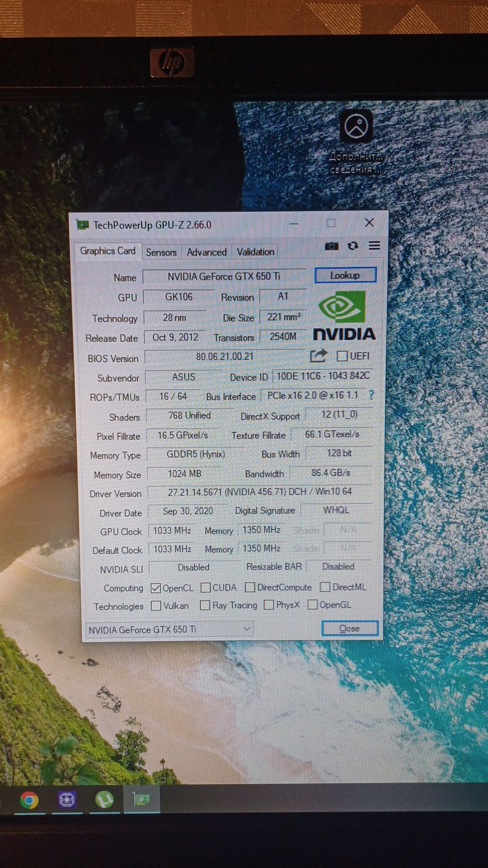488x868 pixels.
Task: Toggle the UEFI checkbox
Action: 342,356
